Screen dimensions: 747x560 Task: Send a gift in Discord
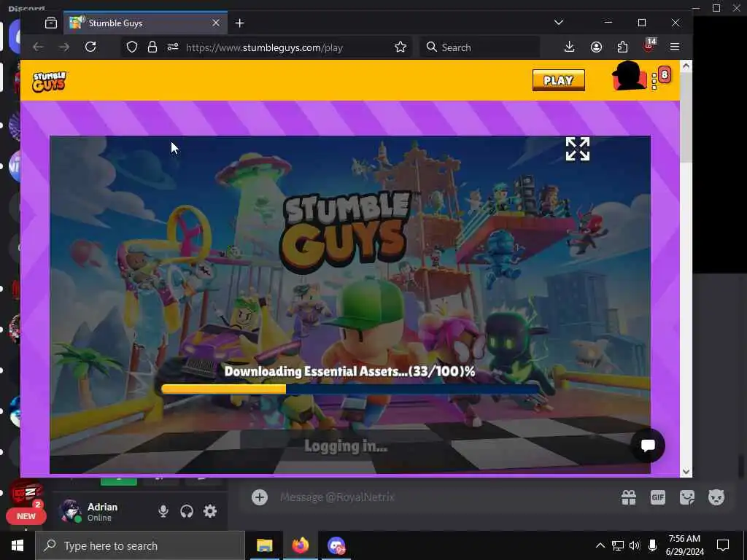click(629, 497)
